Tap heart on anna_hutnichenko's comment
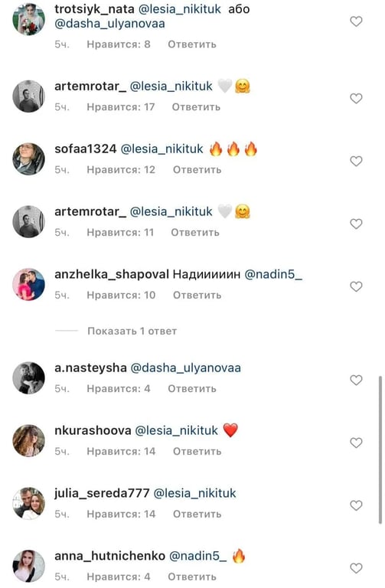The height and width of the screenshot is (588, 385). click(356, 568)
